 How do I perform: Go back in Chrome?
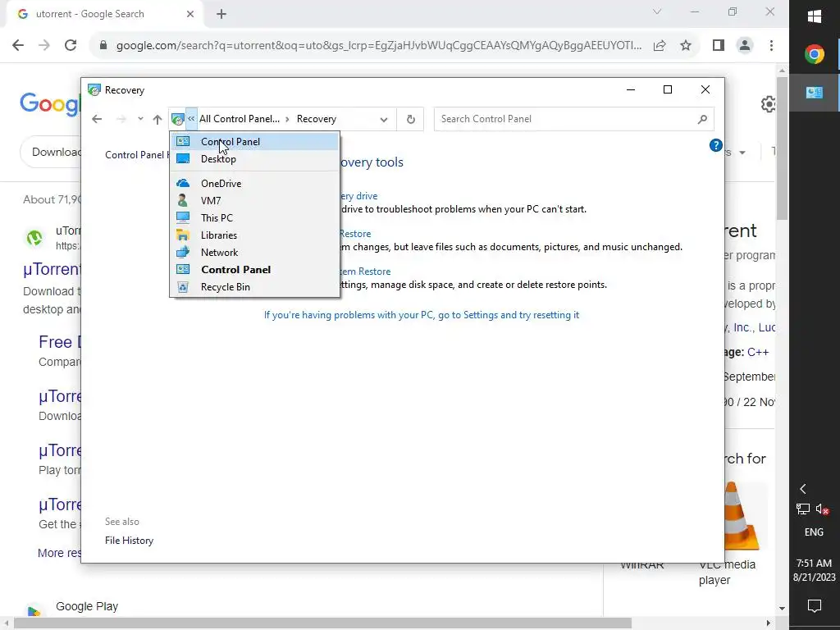point(18,45)
